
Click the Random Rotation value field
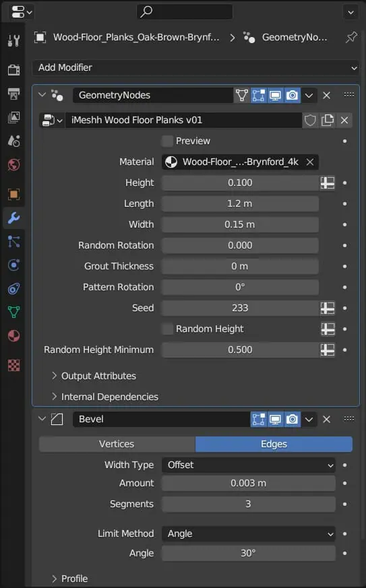pos(240,245)
